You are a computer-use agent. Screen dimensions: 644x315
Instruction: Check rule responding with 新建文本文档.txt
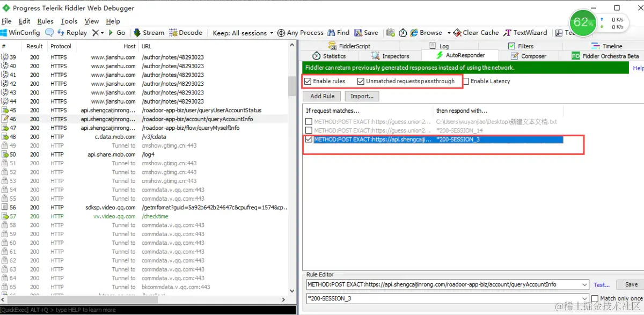(309, 122)
